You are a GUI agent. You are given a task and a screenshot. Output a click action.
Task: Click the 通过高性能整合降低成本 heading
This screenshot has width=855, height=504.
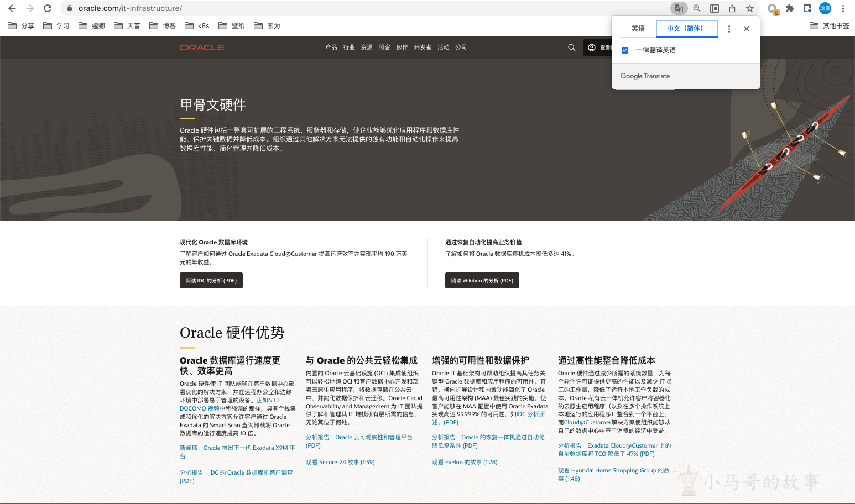coord(607,360)
